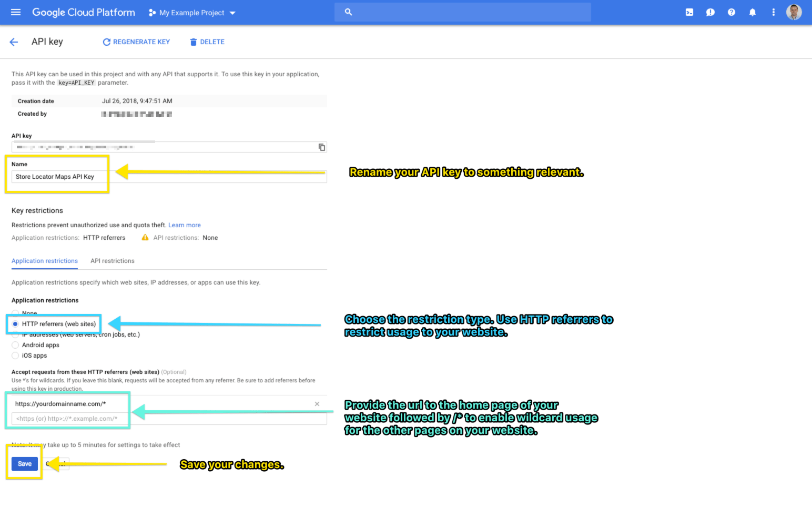The image size is (812, 507).
Task: Save the API key changes
Action: click(x=24, y=463)
